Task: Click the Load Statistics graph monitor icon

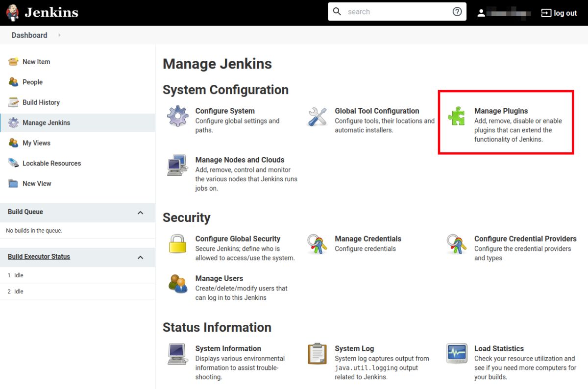Action: click(x=457, y=354)
